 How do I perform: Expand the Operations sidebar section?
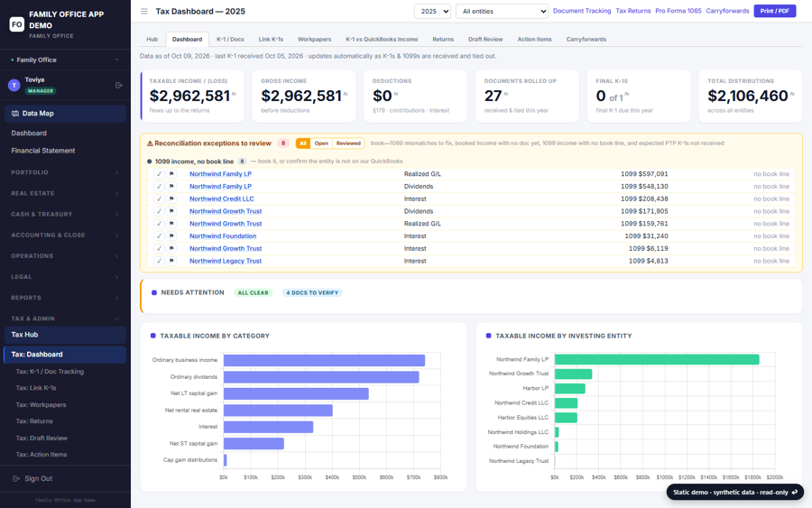click(x=65, y=256)
